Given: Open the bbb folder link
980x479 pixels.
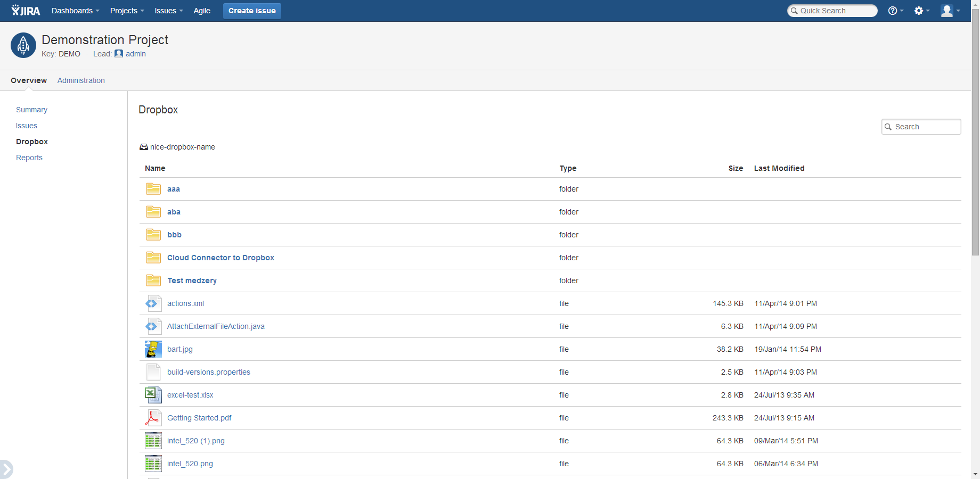Looking at the screenshot, I should tap(174, 235).
